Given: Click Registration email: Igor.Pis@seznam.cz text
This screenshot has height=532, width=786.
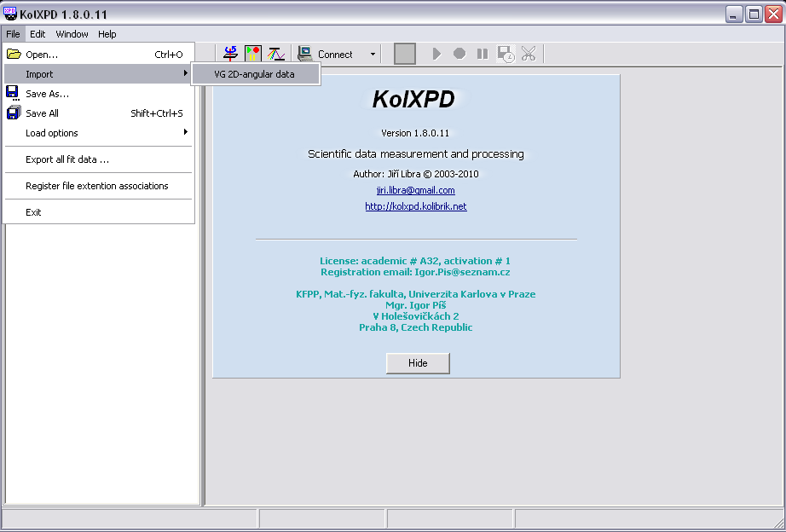Looking at the screenshot, I should (415, 272).
